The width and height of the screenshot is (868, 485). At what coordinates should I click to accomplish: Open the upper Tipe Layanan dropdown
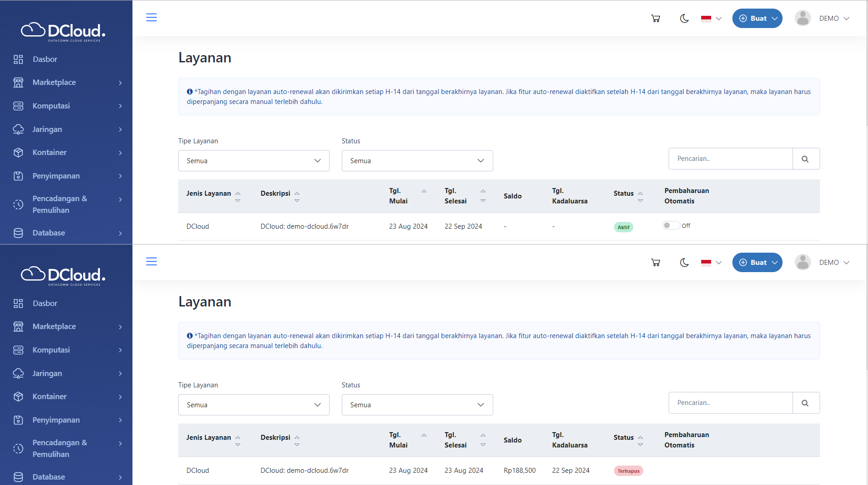(x=254, y=161)
